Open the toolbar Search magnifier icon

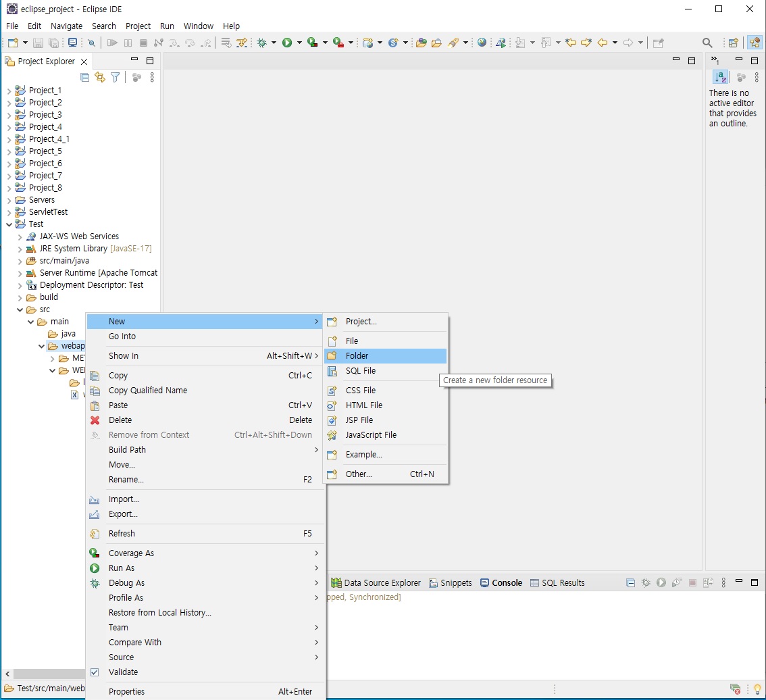(707, 43)
